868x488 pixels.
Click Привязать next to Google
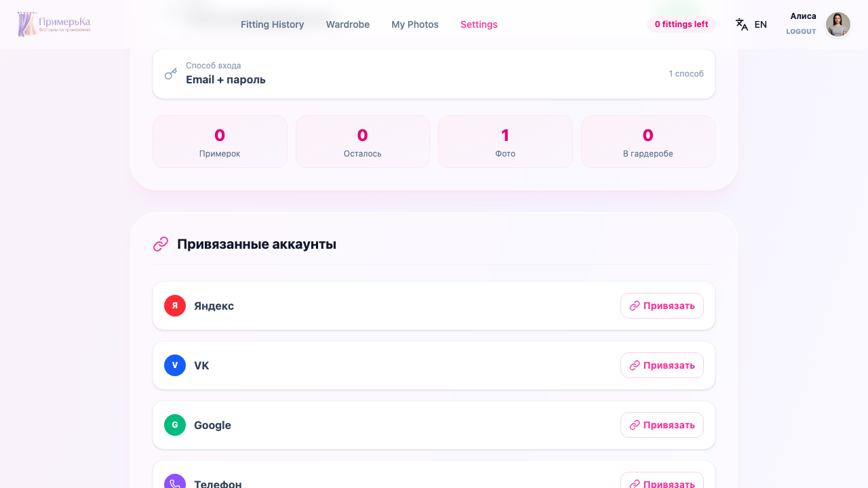pos(662,425)
